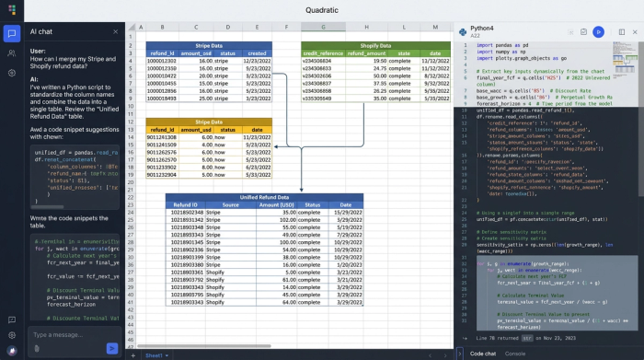
Task: Click the orange 'Stripe Data' table header
Action: [x=209, y=122]
